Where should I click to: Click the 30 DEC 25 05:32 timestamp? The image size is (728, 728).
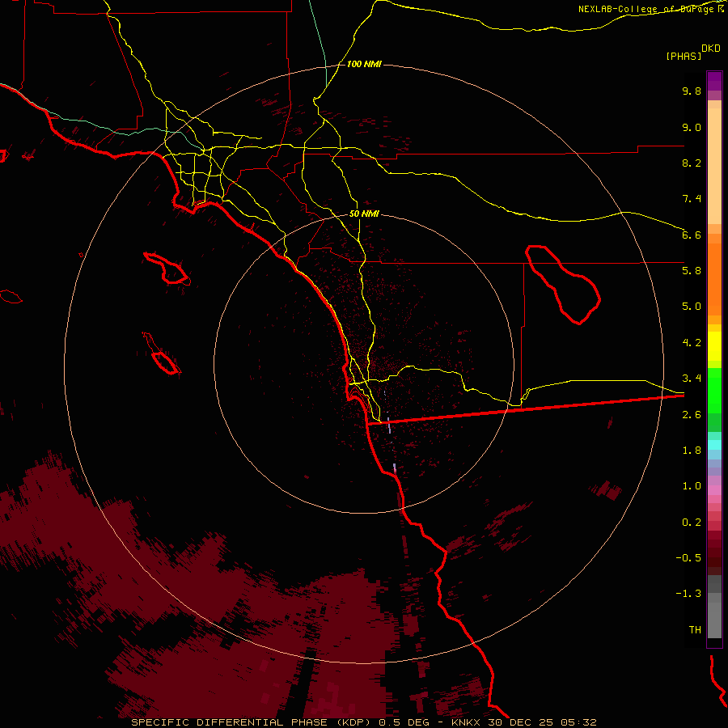pos(542,722)
